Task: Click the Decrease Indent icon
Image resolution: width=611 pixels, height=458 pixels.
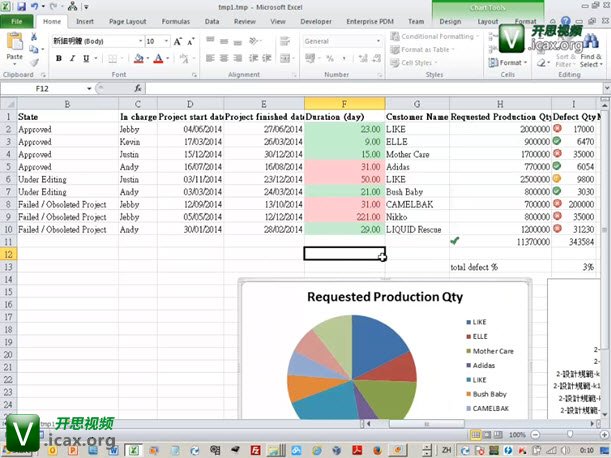Action: 254,58
